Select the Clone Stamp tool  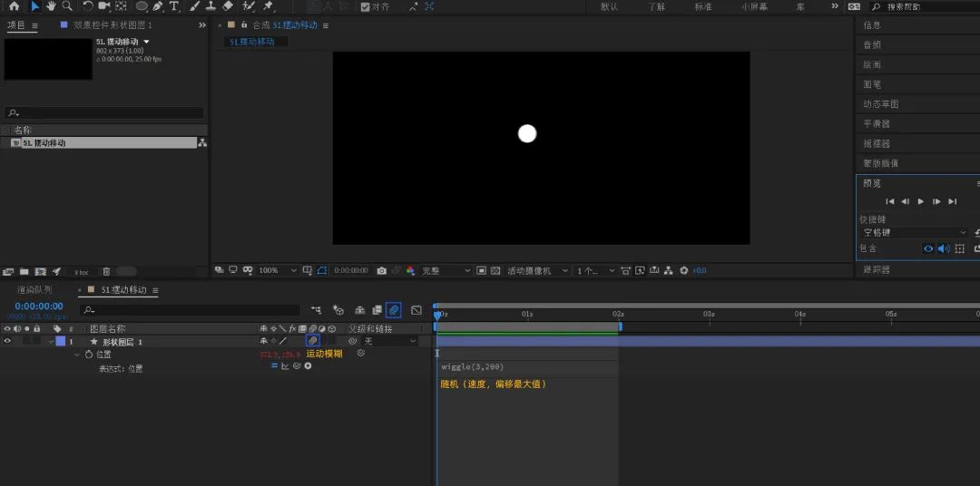pos(211,6)
